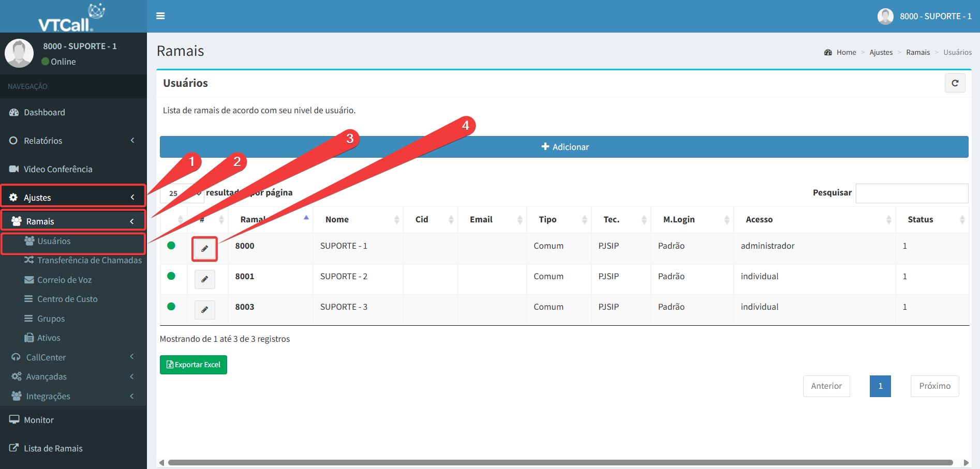Image resolution: width=980 pixels, height=469 pixels.
Task: Open the Monitor page in sidebar
Action: [38, 420]
